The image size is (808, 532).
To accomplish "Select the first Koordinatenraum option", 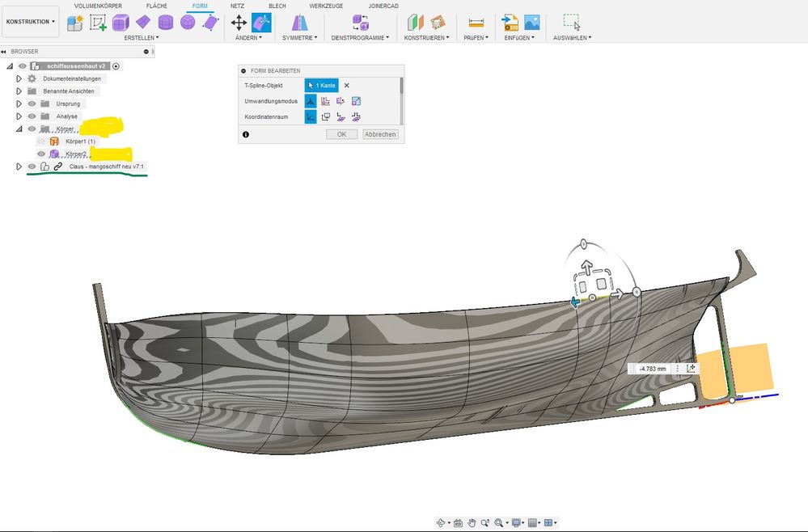I will pos(311,117).
